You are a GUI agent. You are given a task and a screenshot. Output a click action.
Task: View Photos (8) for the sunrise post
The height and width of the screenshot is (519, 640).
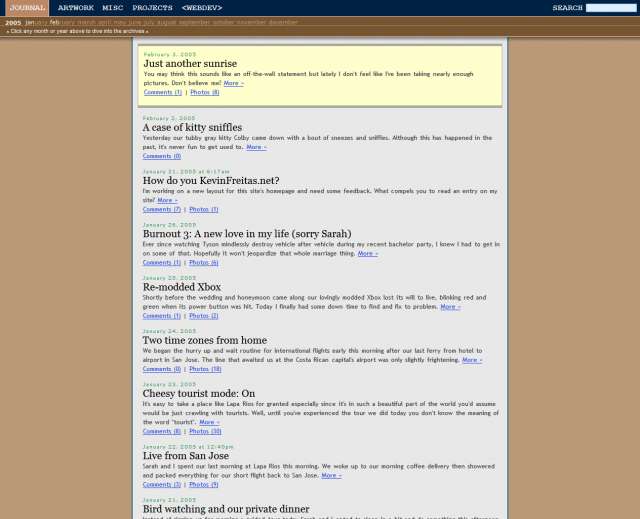coord(205,93)
